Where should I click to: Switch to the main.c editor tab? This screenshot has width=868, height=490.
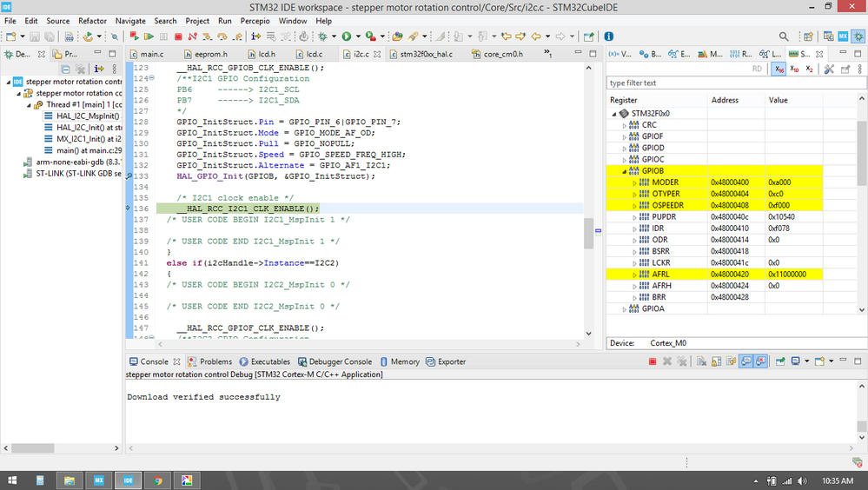coord(147,54)
